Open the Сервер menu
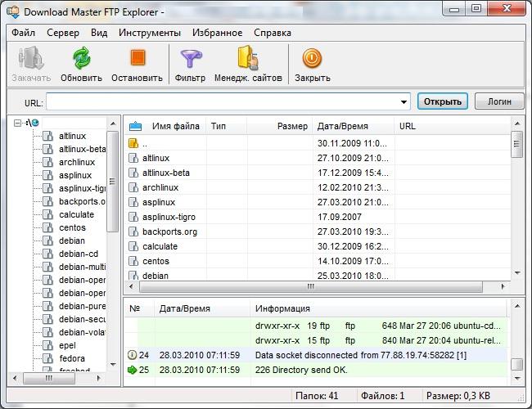The image size is (532, 409). tap(63, 33)
